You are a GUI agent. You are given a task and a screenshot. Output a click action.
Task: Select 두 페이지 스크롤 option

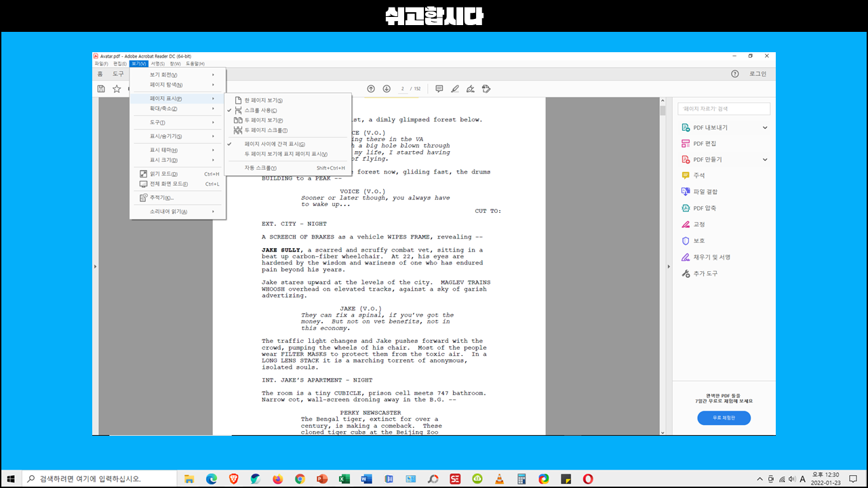click(x=288, y=130)
